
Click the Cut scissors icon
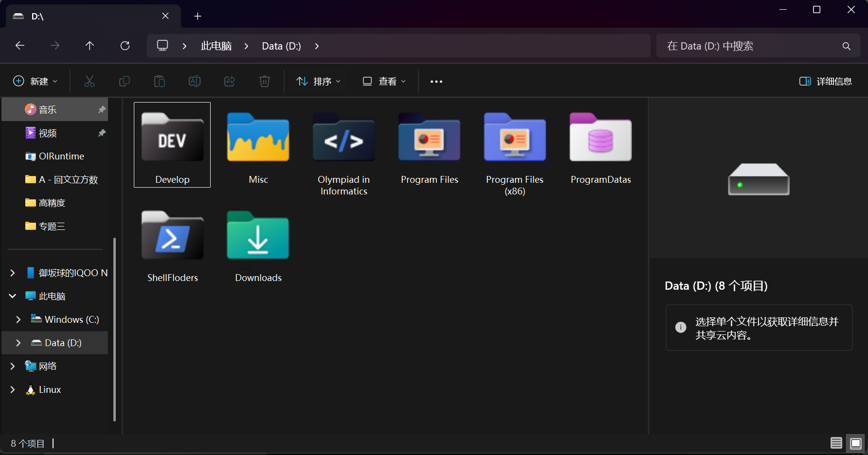coord(89,81)
